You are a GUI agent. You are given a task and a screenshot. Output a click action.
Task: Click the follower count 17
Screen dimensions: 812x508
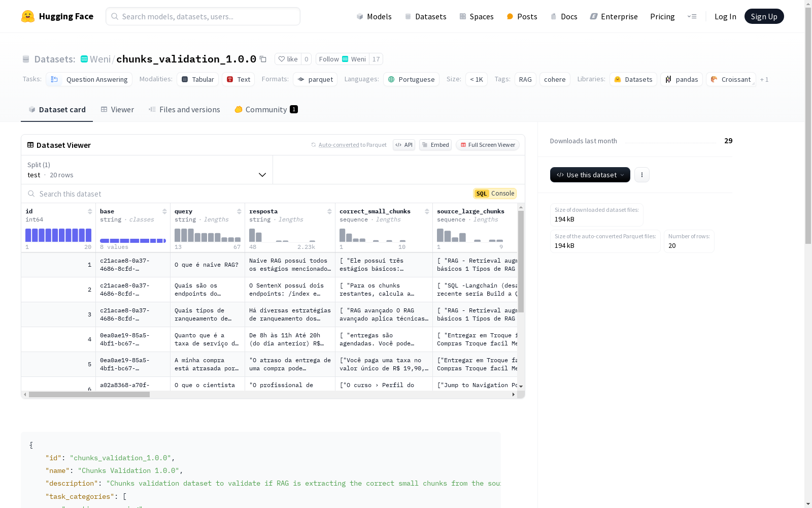pyautogui.click(x=376, y=59)
